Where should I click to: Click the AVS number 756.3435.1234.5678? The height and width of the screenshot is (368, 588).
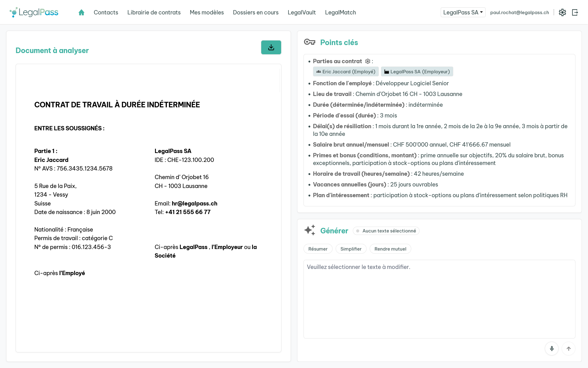coord(85,168)
